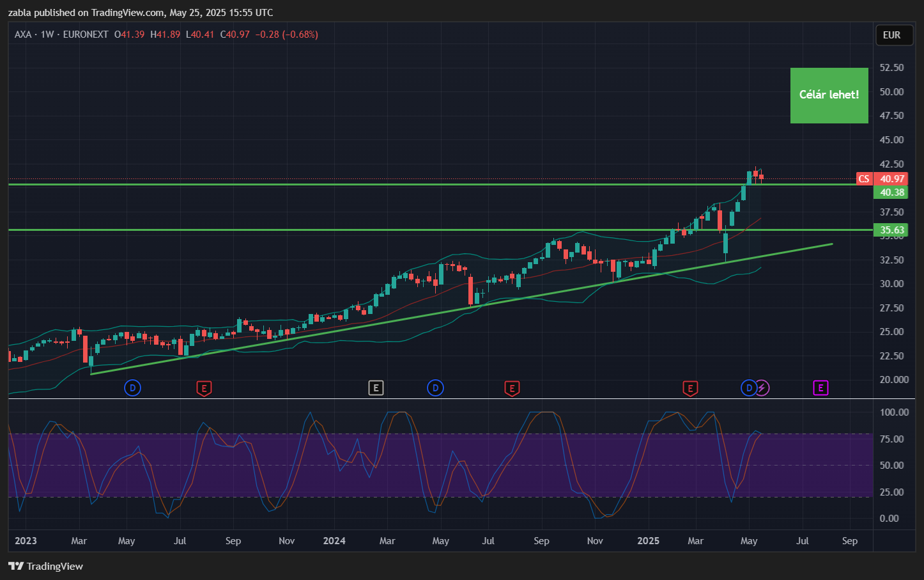Open the red earnings marker near August 2024
924x580 pixels.
pos(511,388)
